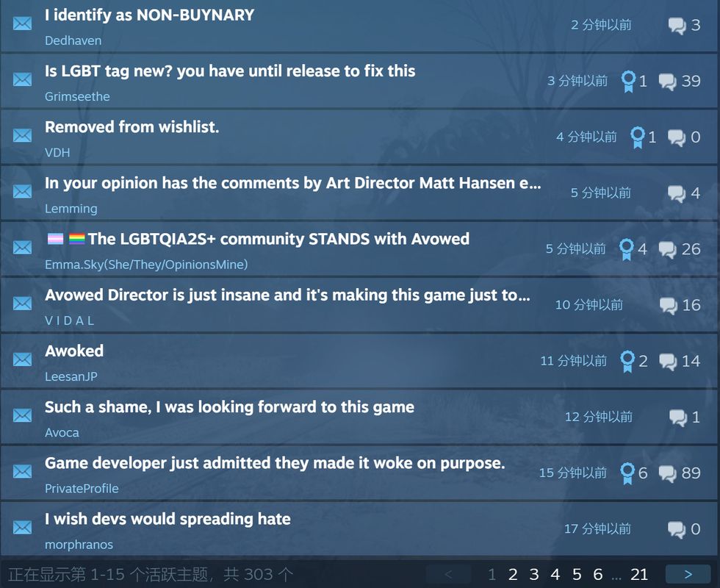Open the Matt Hansen comments thread by Lemming
Viewport: 720px width, 588px height.
(292, 183)
